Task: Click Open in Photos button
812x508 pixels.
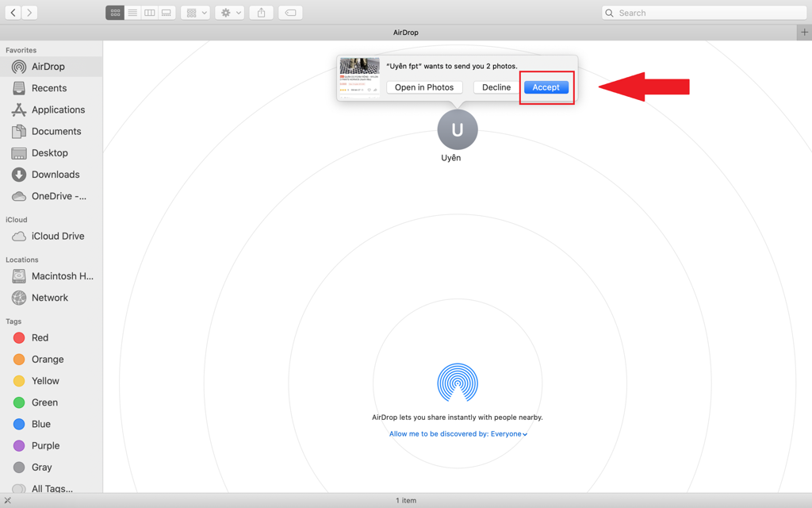Action: pos(424,87)
